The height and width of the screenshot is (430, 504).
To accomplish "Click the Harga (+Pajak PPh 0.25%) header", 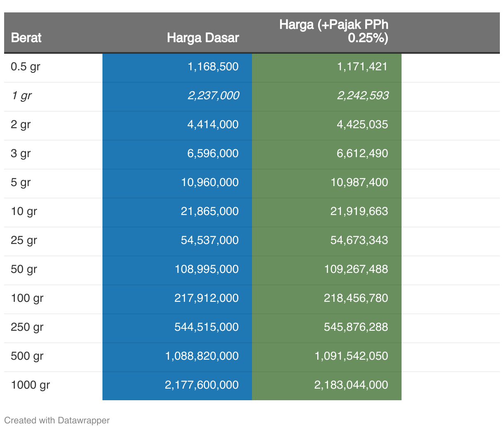I will click(334, 31).
